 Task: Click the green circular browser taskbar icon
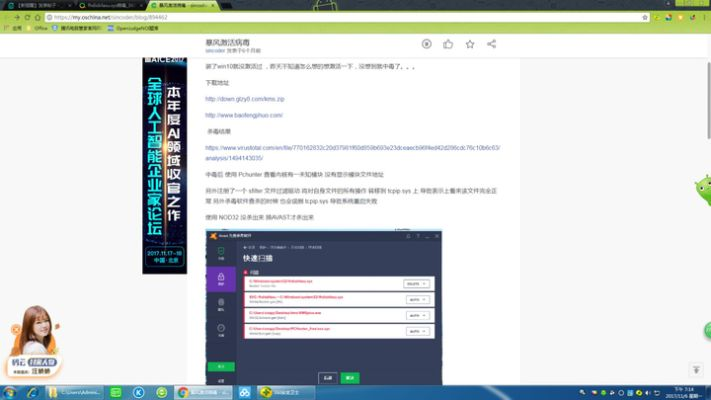[x=161, y=392]
